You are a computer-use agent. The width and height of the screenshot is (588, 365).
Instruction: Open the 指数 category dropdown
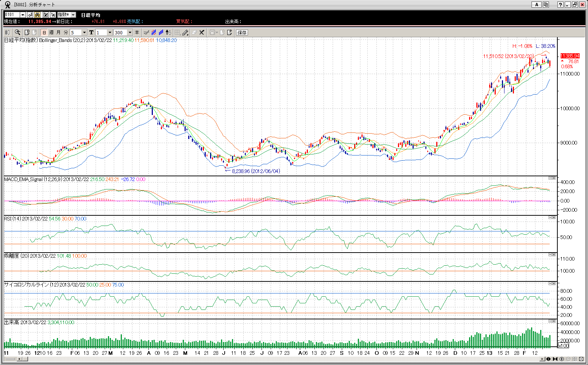coord(73,15)
